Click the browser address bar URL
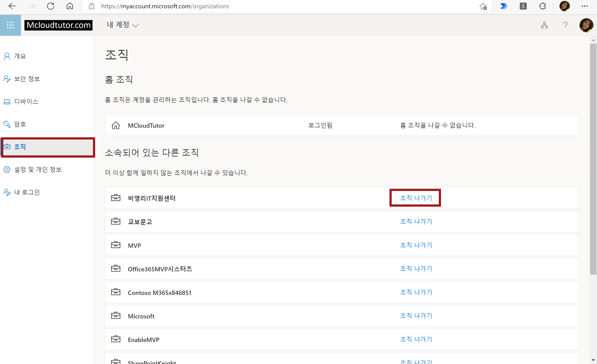597x364 pixels. click(x=165, y=6)
